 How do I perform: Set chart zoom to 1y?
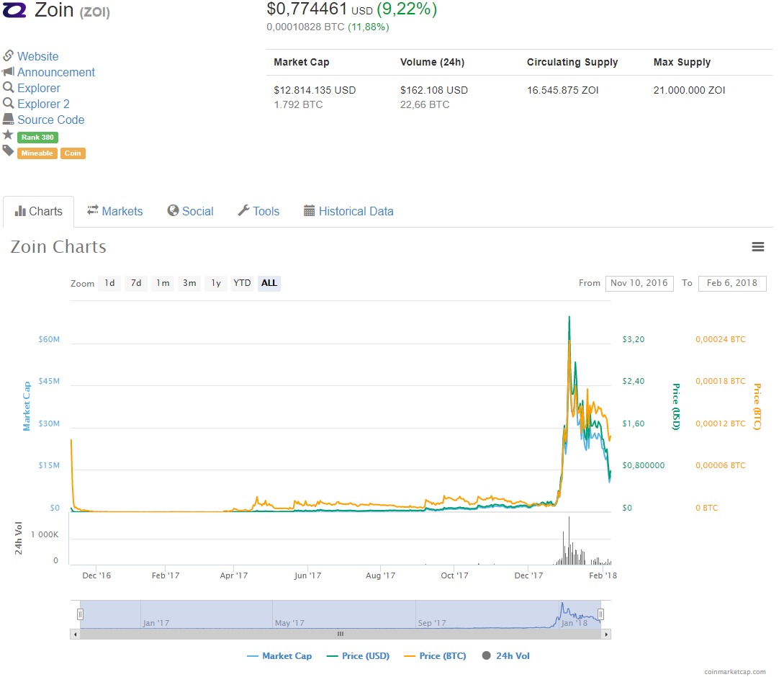pos(215,283)
